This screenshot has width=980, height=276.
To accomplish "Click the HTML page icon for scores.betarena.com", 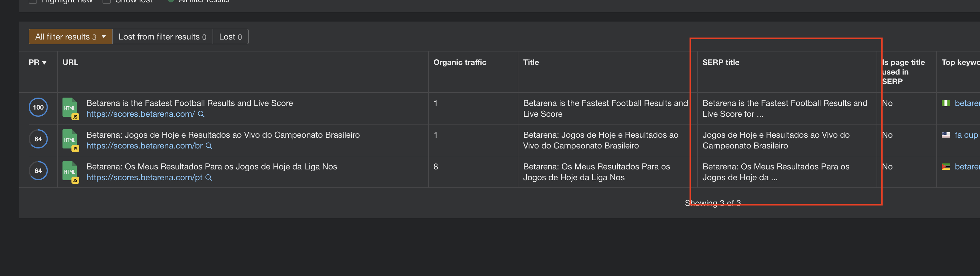I will [x=70, y=108].
